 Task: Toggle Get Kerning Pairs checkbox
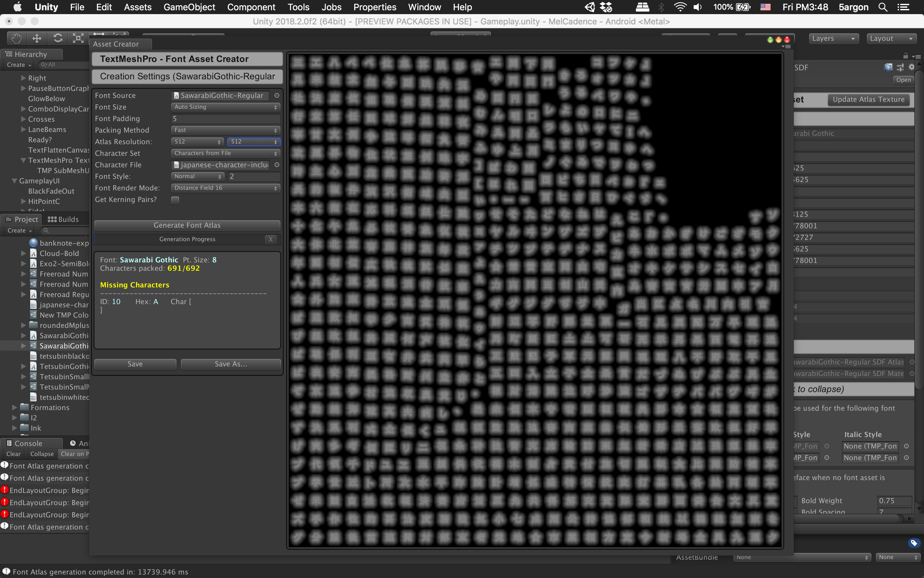175,200
